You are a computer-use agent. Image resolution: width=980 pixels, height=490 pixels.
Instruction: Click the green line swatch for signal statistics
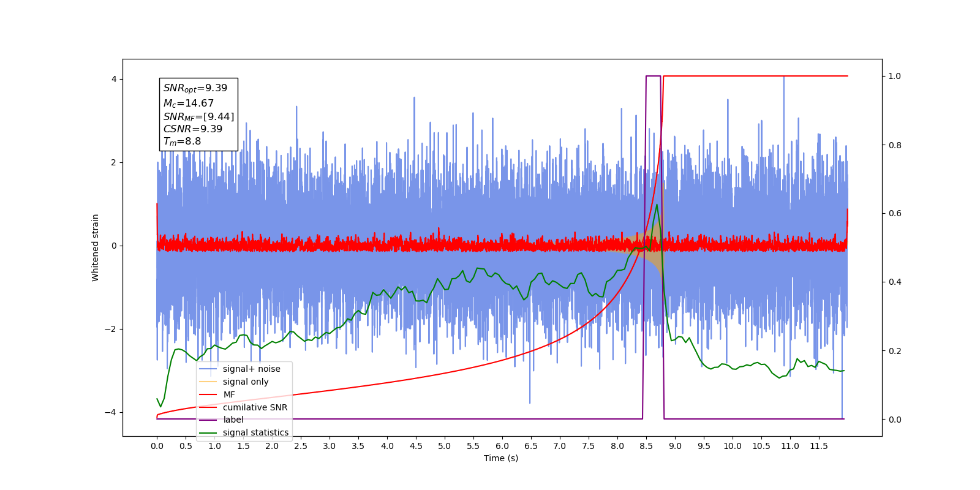point(208,432)
